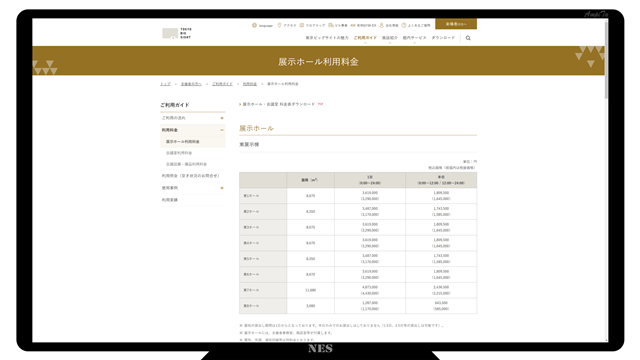Click the 第5ホール row label
Screen dimensions: 640x360
point(251,259)
